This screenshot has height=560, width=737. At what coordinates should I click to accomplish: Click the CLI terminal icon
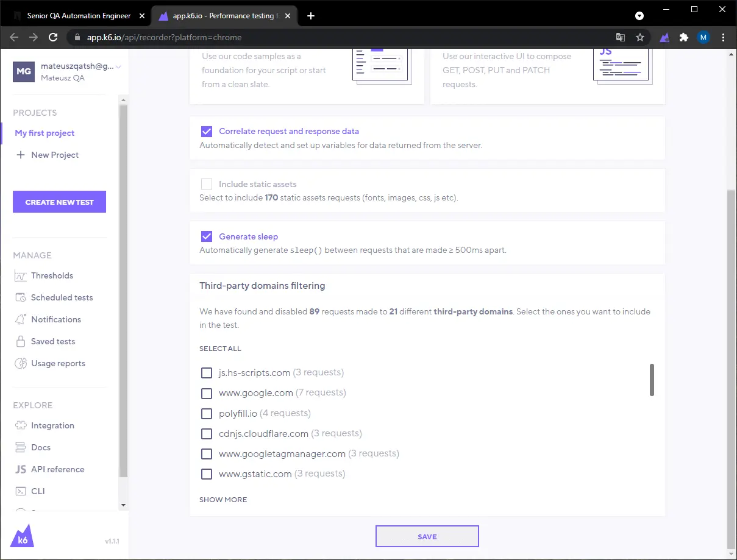[21, 492]
